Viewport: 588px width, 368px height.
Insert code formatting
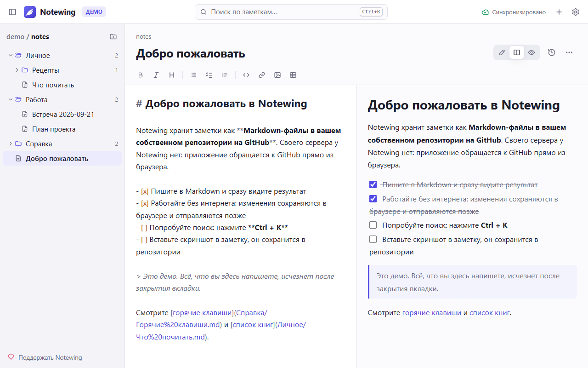tap(246, 75)
